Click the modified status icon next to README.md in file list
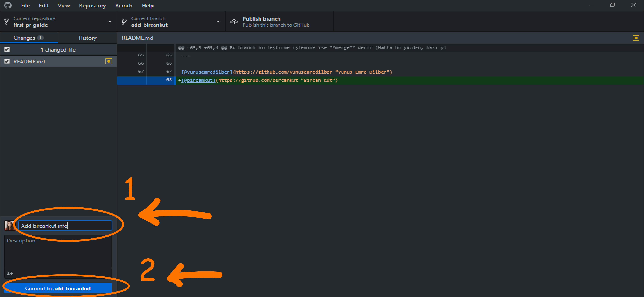The image size is (644, 297). 108,62
